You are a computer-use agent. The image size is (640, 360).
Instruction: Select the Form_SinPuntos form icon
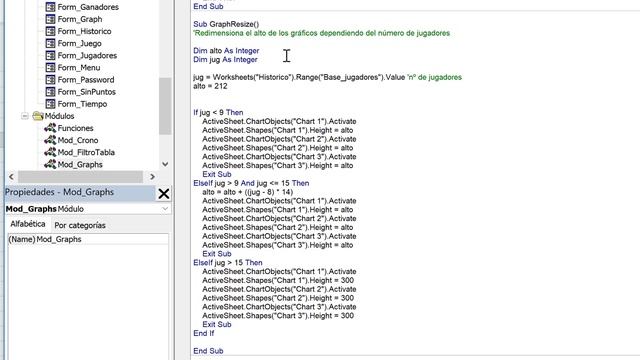click(x=50, y=92)
